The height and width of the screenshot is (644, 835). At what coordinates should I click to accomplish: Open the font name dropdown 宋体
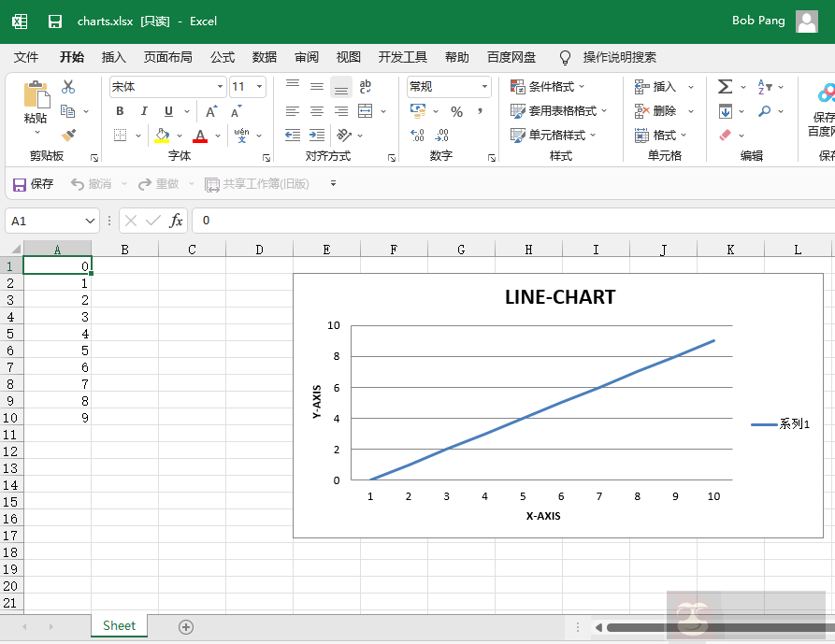(x=221, y=87)
